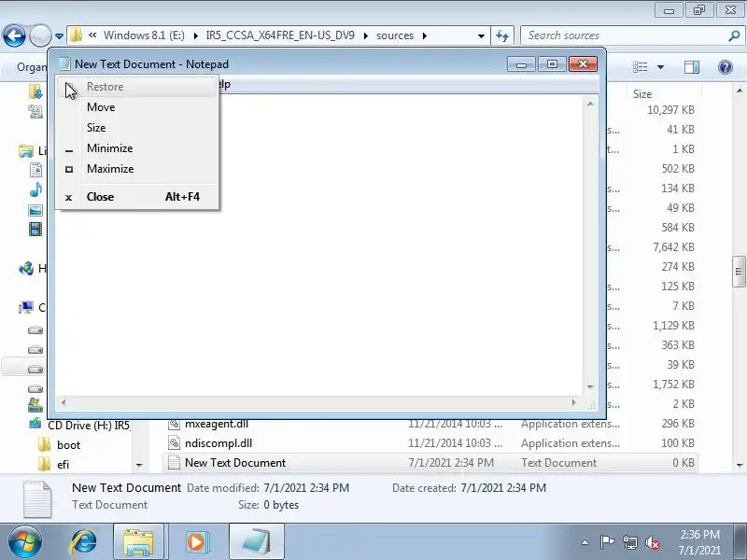The height and width of the screenshot is (560, 747).
Task: Click the Notepad taskbar button
Action: tap(256, 542)
